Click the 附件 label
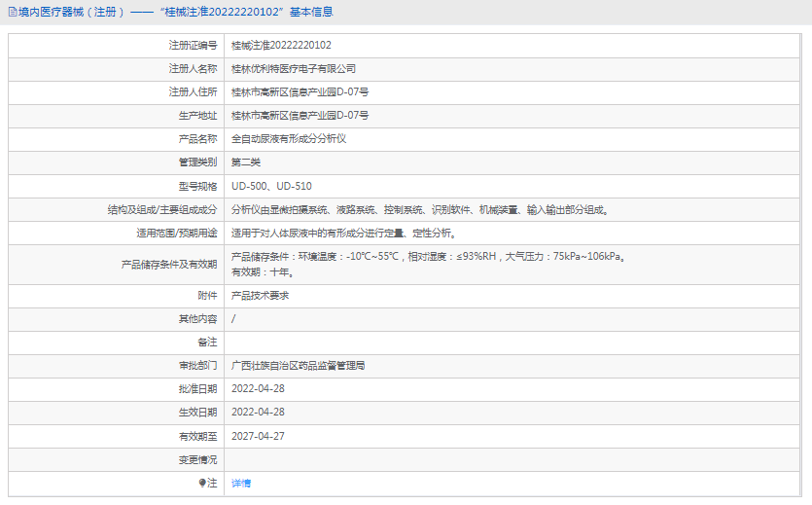This screenshot has width=812, height=505. click(x=207, y=295)
